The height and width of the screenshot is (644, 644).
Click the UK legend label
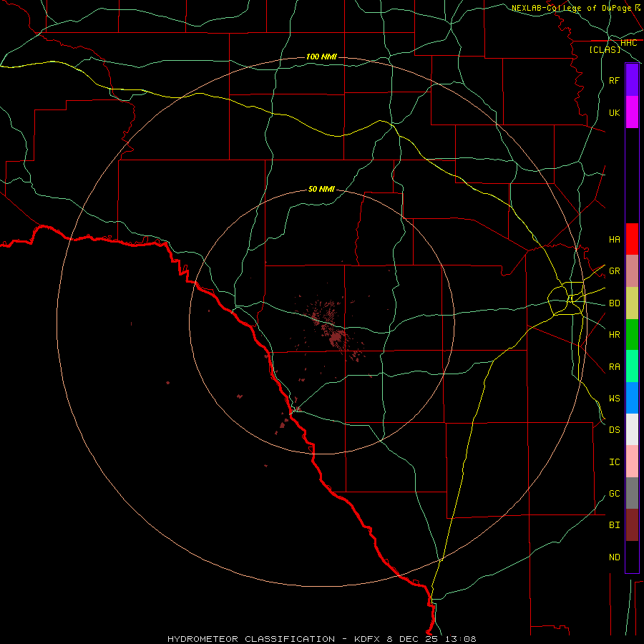pyautogui.click(x=615, y=112)
